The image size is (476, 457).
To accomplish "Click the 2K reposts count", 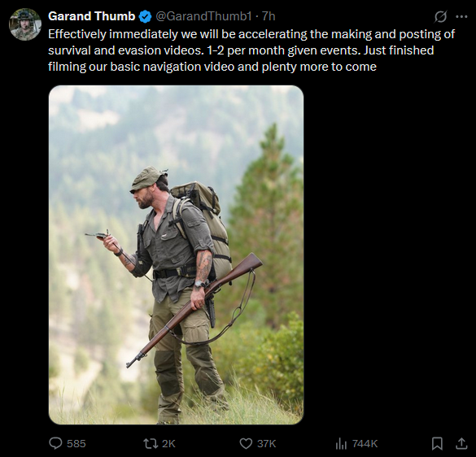I will point(168,444).
